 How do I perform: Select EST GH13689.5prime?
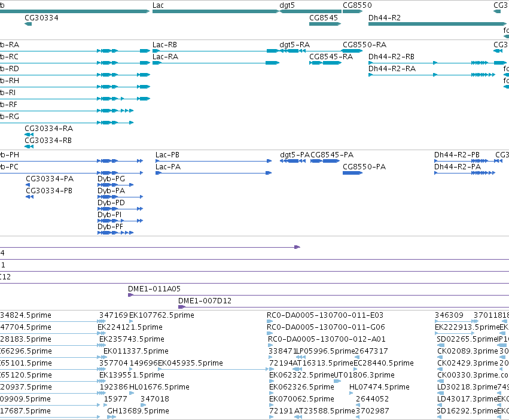click(111, 417)
